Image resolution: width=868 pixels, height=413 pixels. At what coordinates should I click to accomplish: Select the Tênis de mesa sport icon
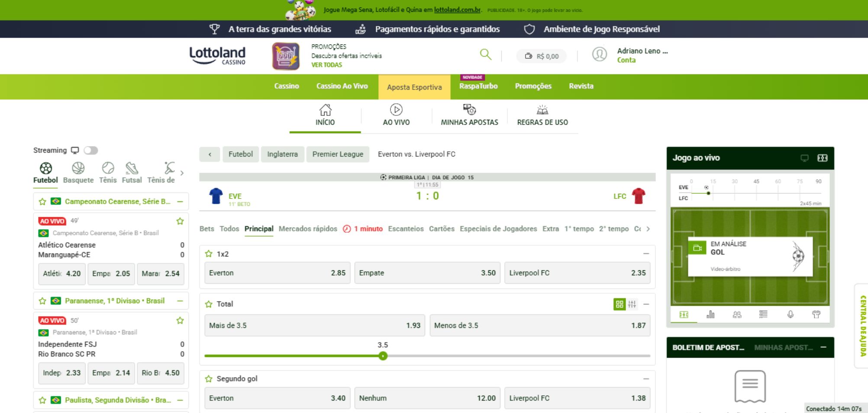[x=169, y=168]
